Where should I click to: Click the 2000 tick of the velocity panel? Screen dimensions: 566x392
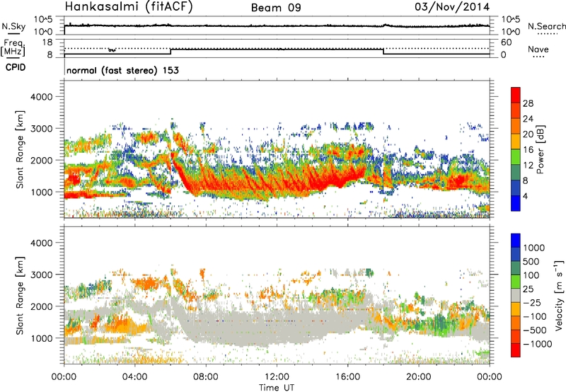pyautogui.click(x=41, y=306)
